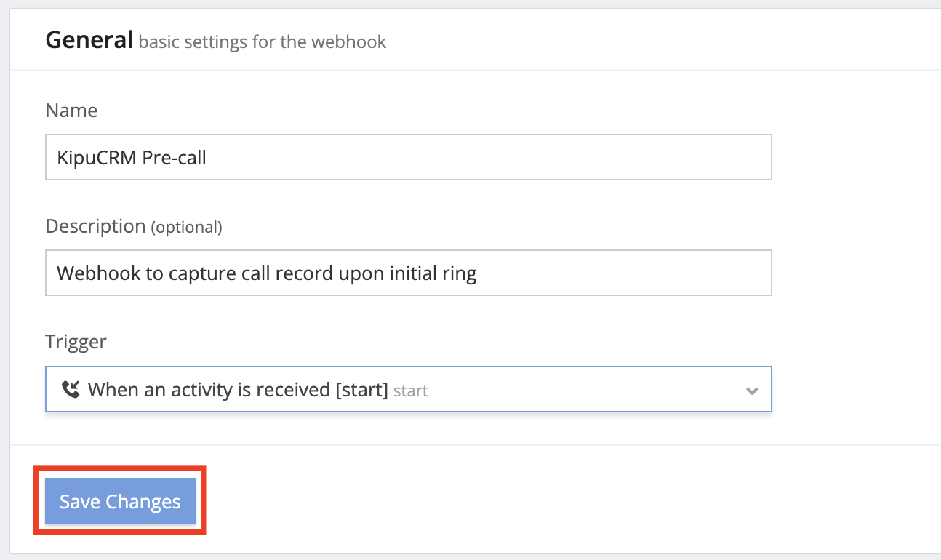
Task: Click the '[start]' bracket text in Trigger
Action: click(x=361, y=390)
